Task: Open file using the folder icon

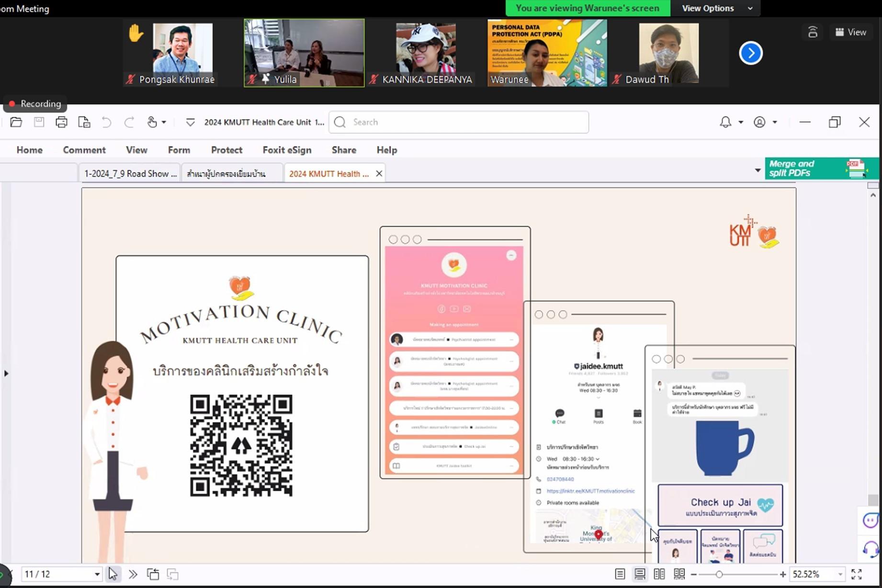Action: click(16, 122)
